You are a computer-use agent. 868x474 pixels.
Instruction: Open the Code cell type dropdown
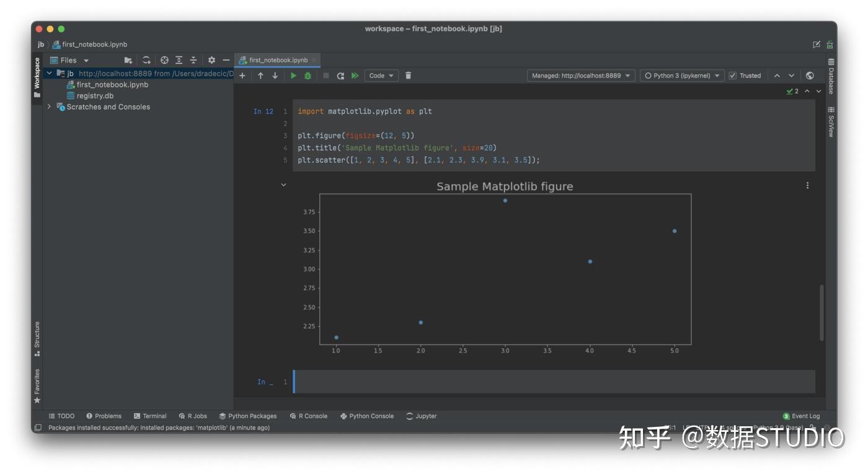[x=381, y=75]
